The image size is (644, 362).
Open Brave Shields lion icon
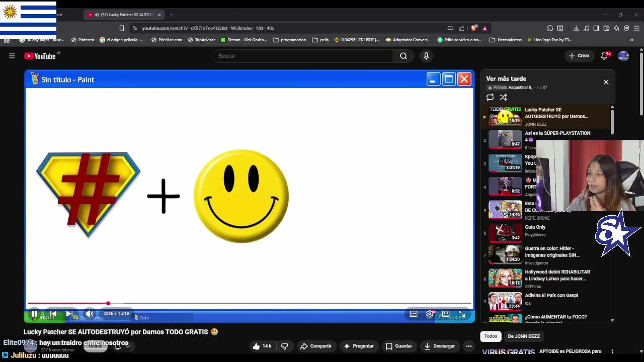(474, 28)
